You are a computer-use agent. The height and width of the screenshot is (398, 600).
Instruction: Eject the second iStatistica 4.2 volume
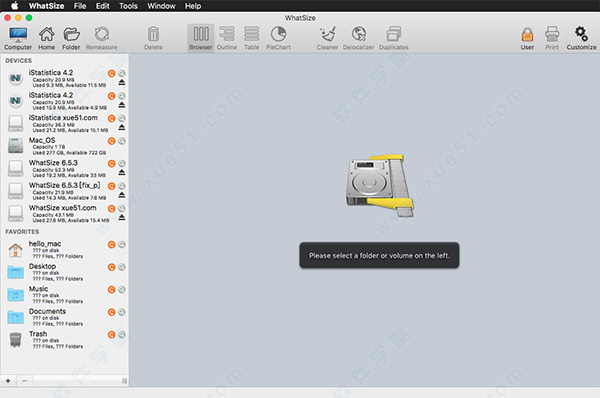click(x=122, y=105)
